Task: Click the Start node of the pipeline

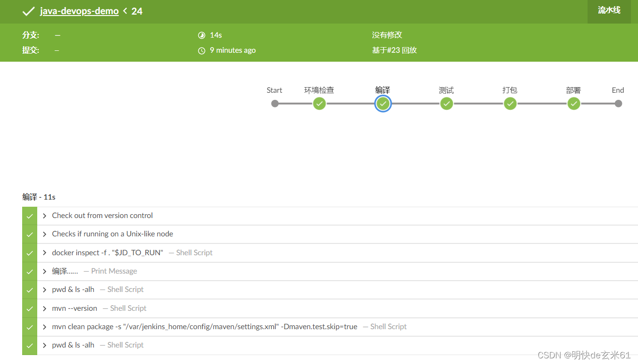Action: click(275, 104)
